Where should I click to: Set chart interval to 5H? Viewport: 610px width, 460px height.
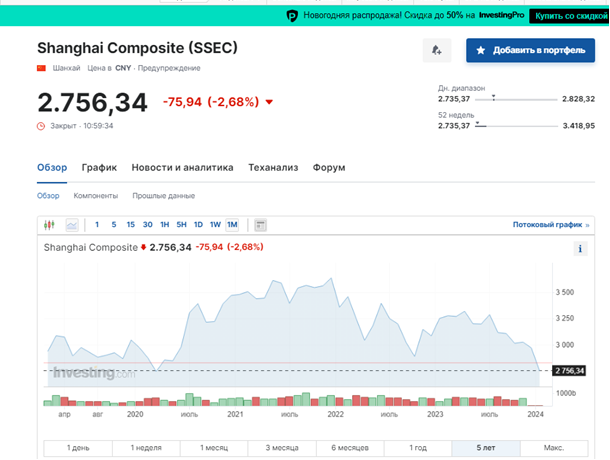(181, 225)
